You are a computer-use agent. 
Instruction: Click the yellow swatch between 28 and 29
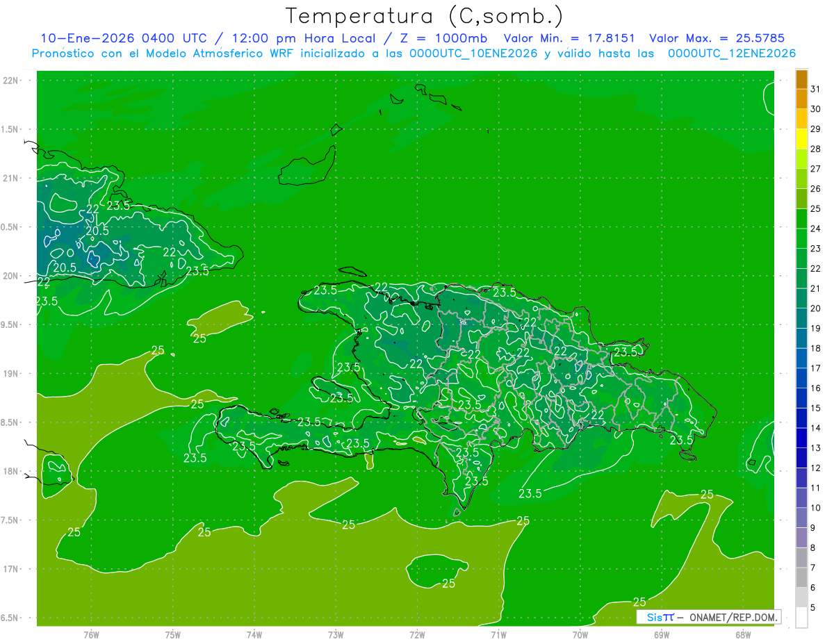click(801, 139)
